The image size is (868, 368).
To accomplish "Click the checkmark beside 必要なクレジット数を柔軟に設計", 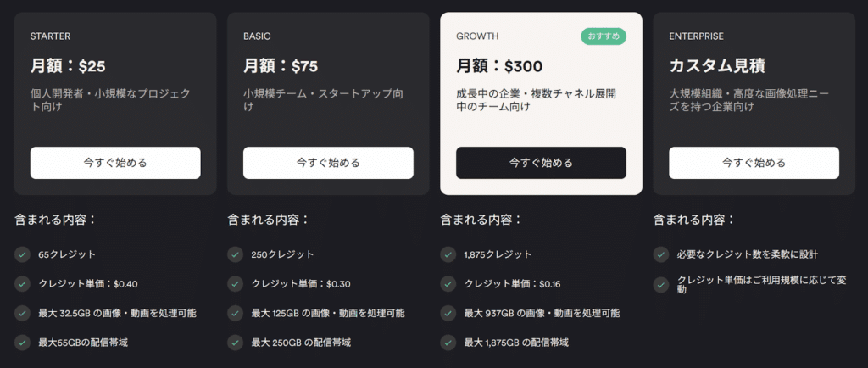I will pos(661,254).
